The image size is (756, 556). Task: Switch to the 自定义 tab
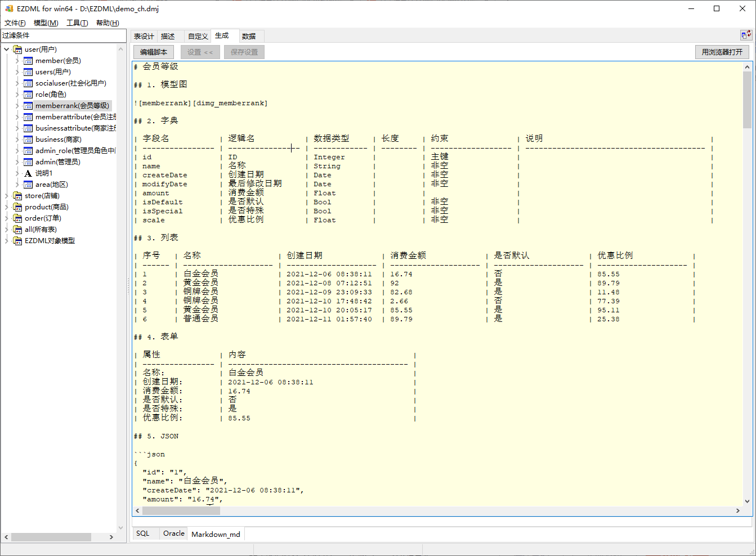[x=198, y=36]
